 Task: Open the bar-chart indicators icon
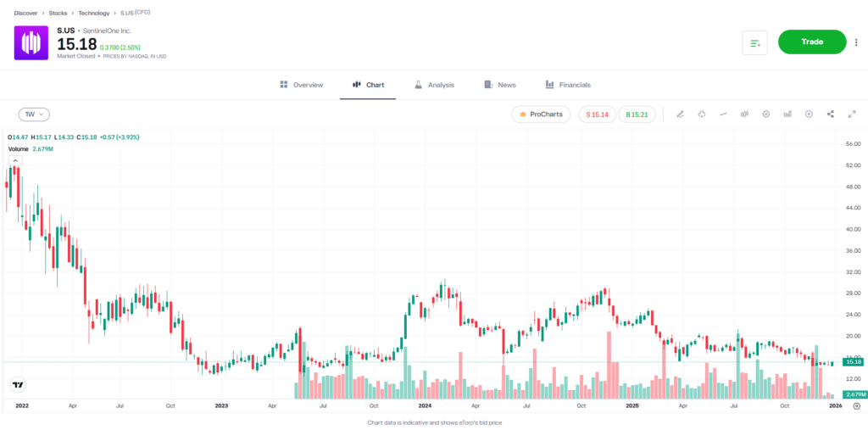pyautogui.click(x=787, y=114)
